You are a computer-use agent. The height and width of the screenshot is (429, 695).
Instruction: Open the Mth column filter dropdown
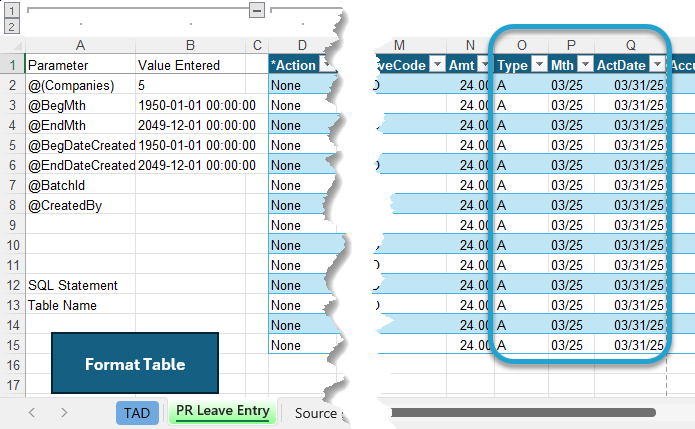coord(585,65)
